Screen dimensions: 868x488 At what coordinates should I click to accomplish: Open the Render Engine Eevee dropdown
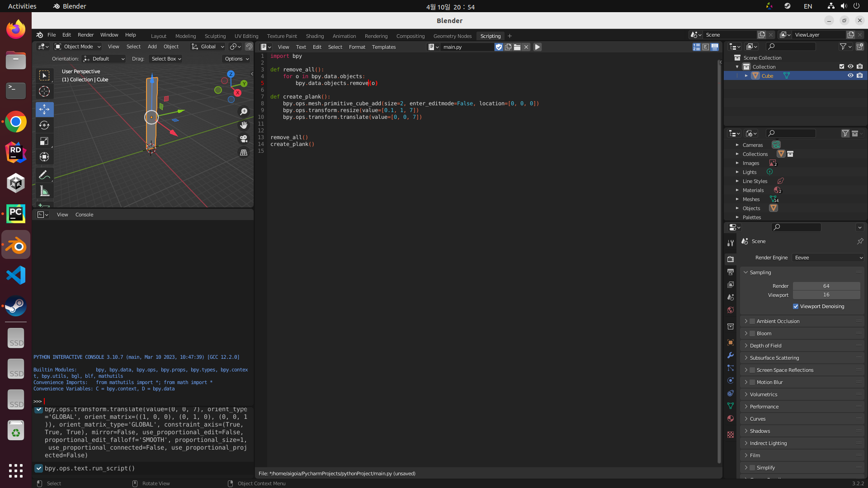[828, 258]
